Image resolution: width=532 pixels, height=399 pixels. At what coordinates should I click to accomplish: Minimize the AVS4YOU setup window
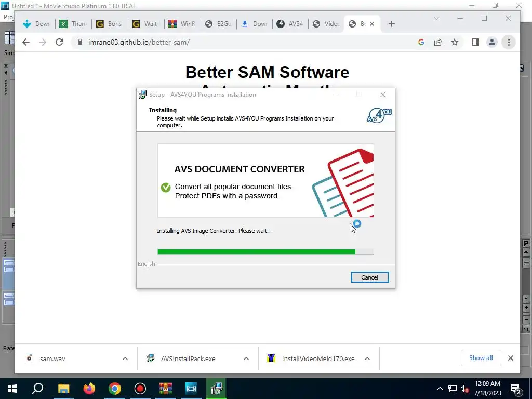336,95
